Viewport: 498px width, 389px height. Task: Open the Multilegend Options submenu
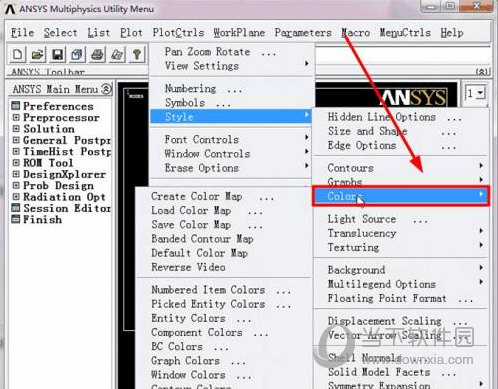point(401,284)
